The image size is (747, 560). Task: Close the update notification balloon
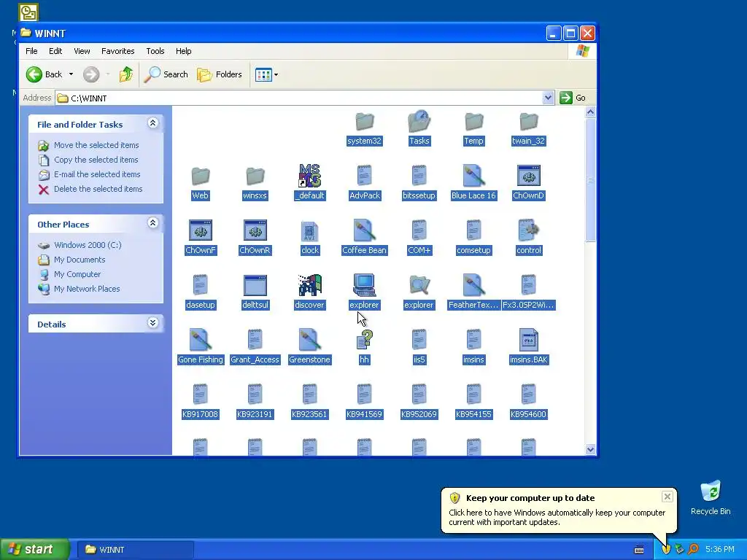[667, 497]
